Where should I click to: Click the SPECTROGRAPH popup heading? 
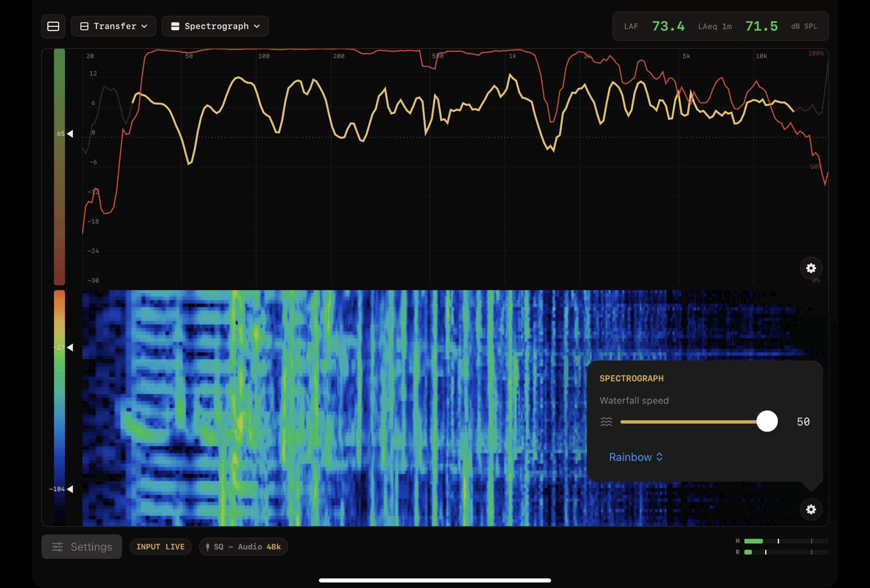[x=631, y=378]
